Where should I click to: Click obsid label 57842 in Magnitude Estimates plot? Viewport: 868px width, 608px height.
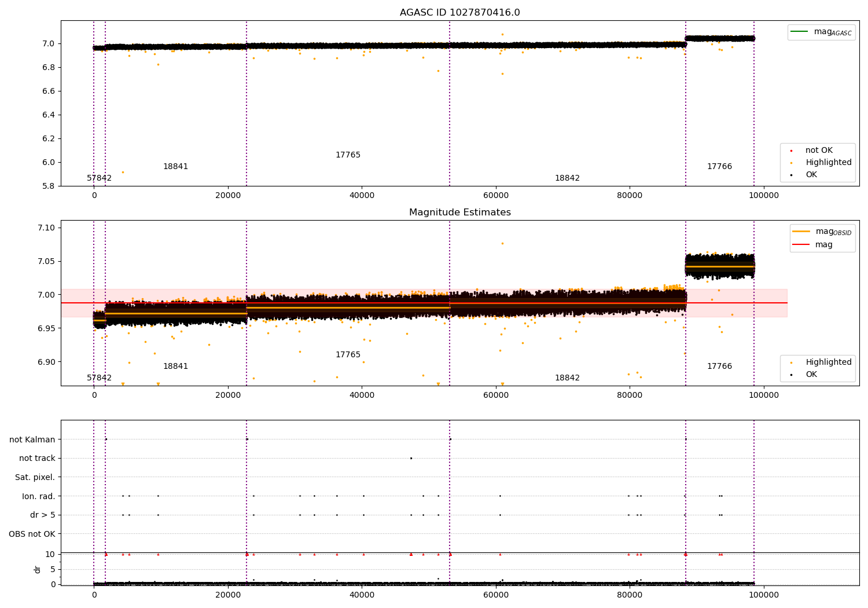[x=100, y=378]
